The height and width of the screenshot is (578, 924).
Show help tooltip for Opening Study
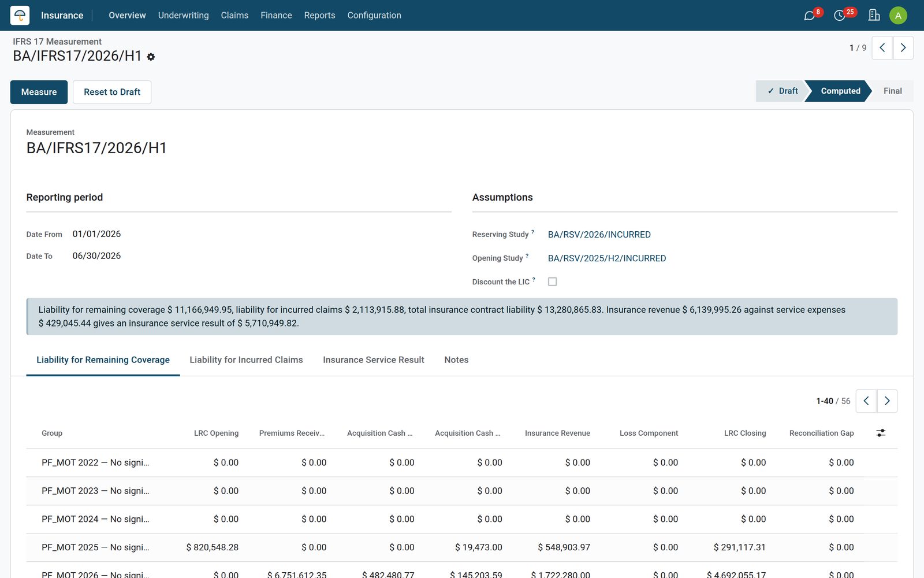coord(527,255)
